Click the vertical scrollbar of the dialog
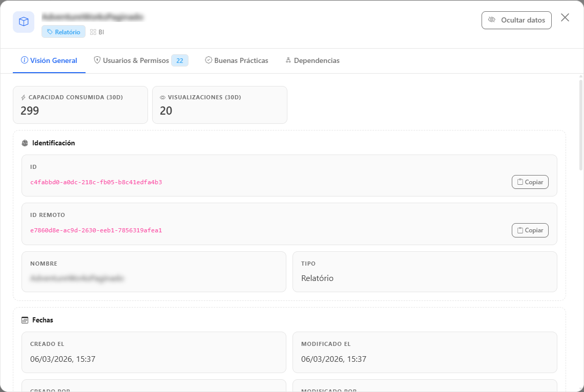 580,124
